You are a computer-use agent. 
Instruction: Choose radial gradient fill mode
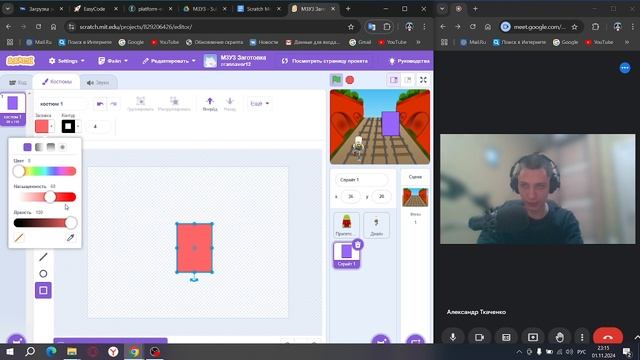[x=62, y=147]
